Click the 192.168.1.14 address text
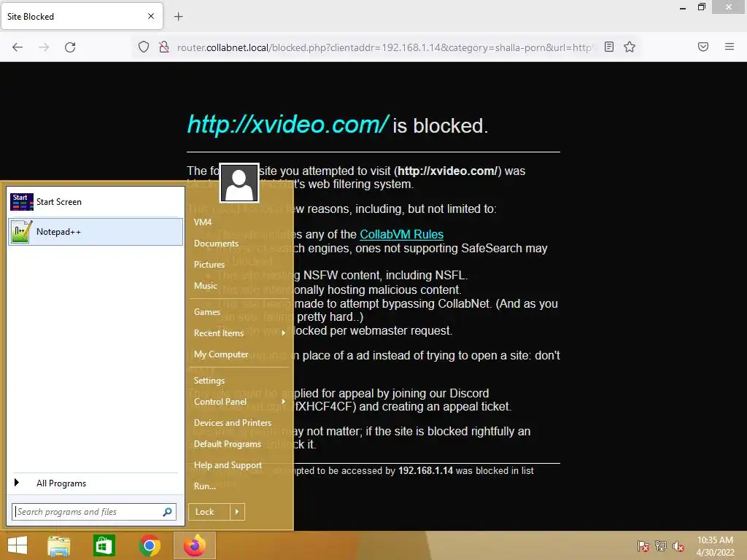Viewport: 747px width, 560px height. pos(425,470)
